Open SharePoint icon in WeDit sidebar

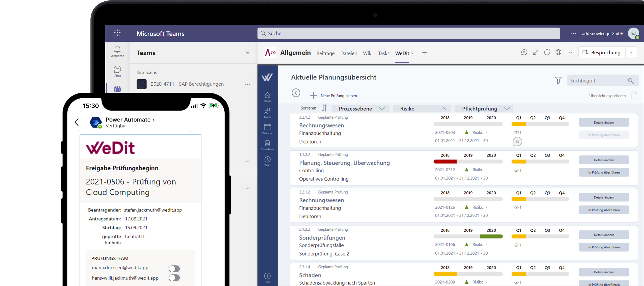pos(267,143)
